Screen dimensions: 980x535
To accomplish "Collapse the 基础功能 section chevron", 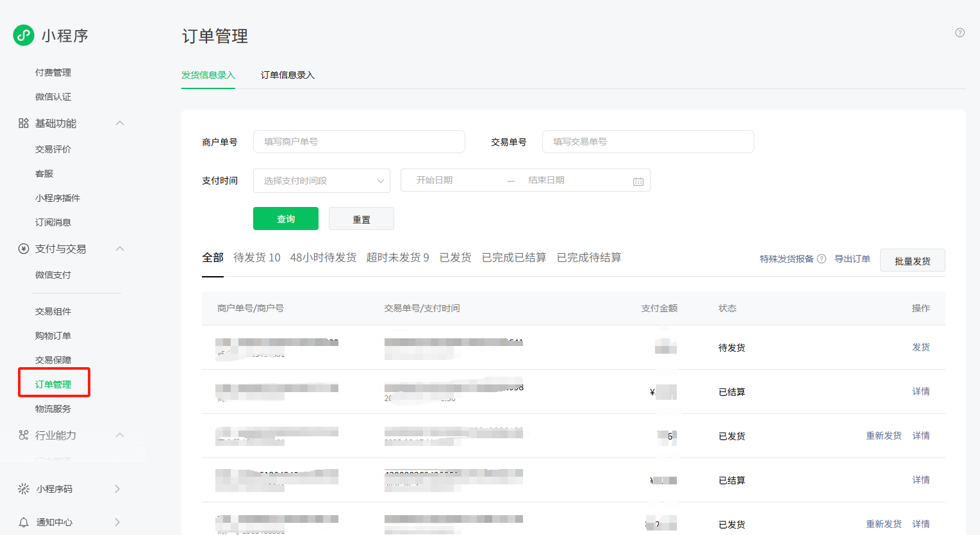I will (x=120, y=123).
